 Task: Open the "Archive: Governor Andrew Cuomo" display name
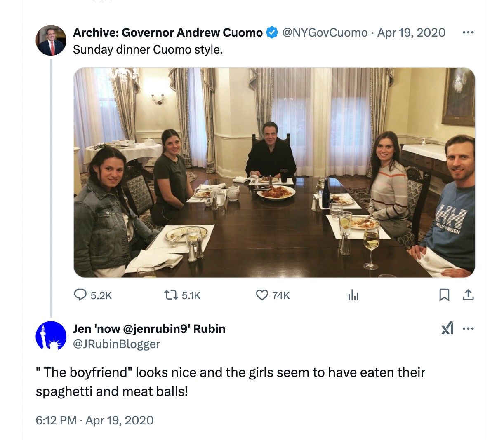(167, 33)
